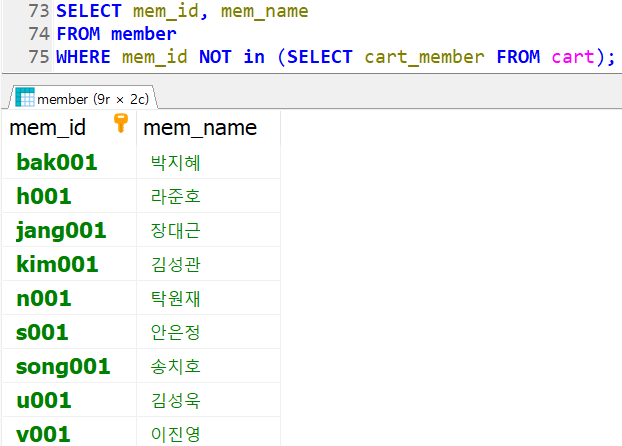The width and height of the screenshot is (622, 446).
Task: Sort by the mem_name column header
Action: coord(208,128)
